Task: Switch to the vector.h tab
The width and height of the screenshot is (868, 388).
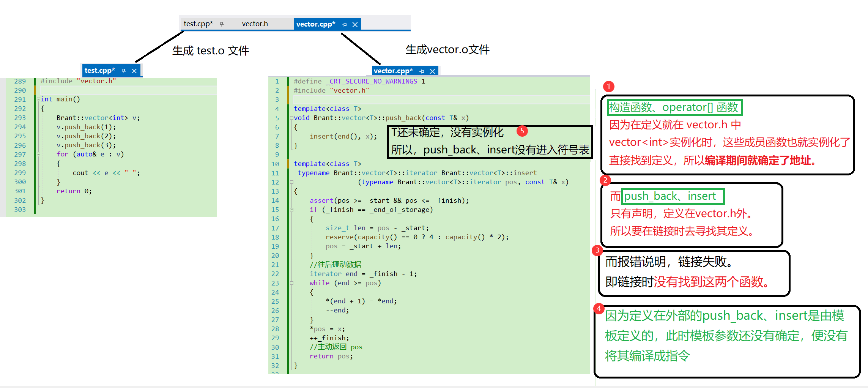Action: coord(255,24)
